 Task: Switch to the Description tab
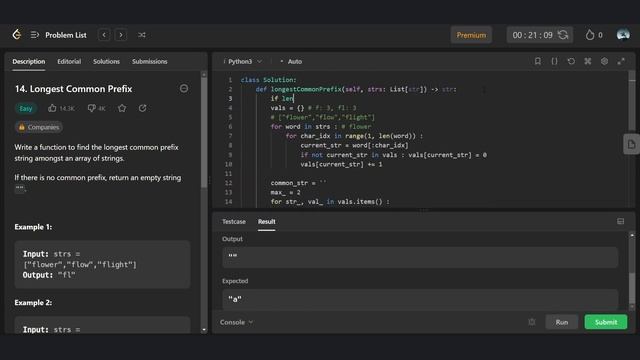click(29, 62)
